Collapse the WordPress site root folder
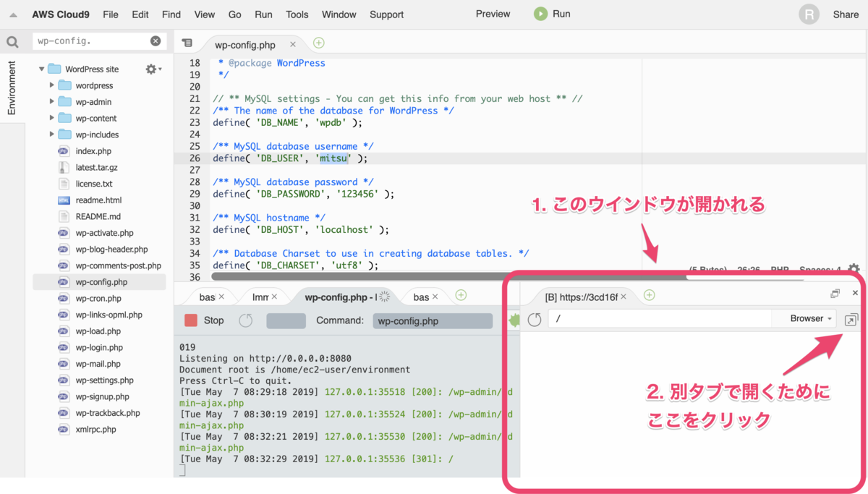868x494 pixels. (x=42, y=69)
